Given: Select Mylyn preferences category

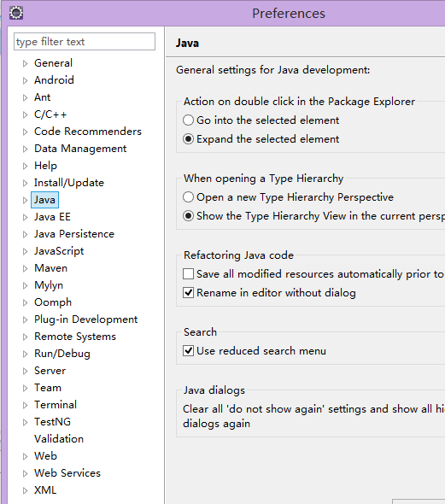Looking at the screenshot, I should click(49, 285).
